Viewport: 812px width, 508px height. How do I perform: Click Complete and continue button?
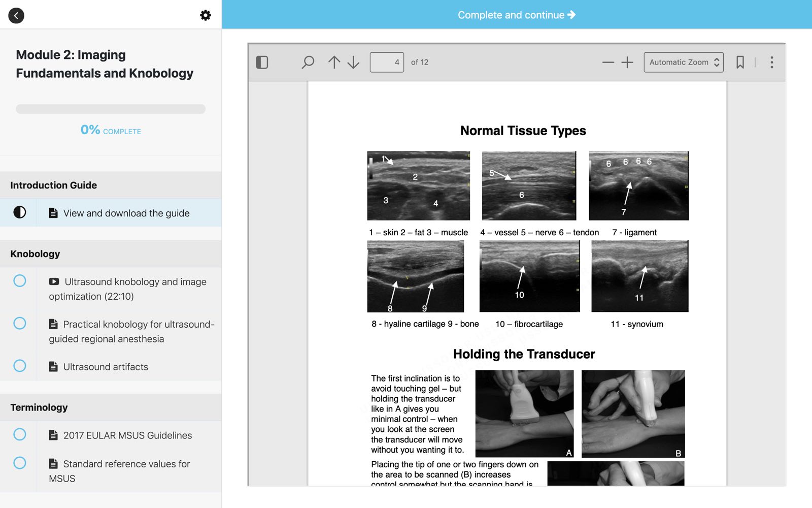[x=517, y=15]
